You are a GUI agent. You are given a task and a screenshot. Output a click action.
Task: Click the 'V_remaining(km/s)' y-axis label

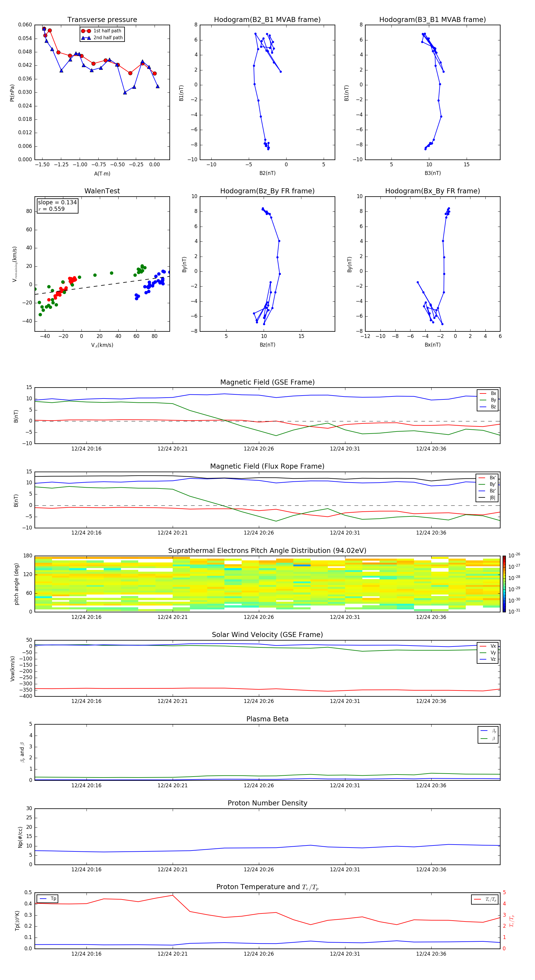15,264
